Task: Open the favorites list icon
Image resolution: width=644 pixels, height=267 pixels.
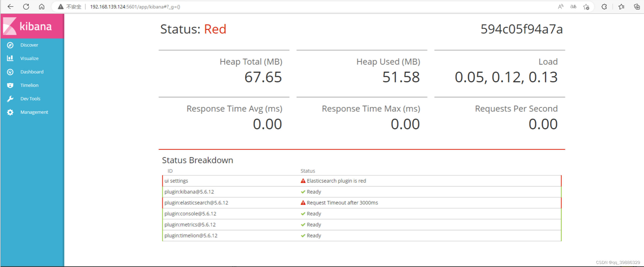Action: tap(621, 7)
